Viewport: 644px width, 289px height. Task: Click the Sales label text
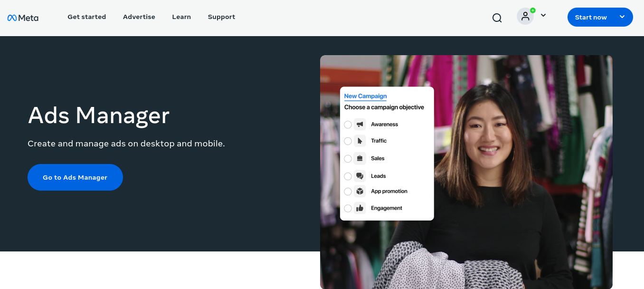tap(378, 158)
